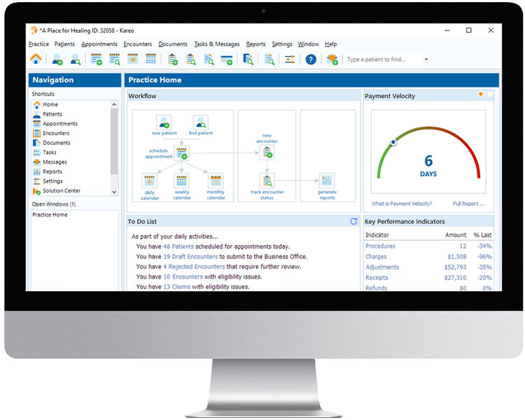Viewport: 525px width, 420px height.
Task: Click the 'Type a patient to find' field
Action: (x=383, y=59)
